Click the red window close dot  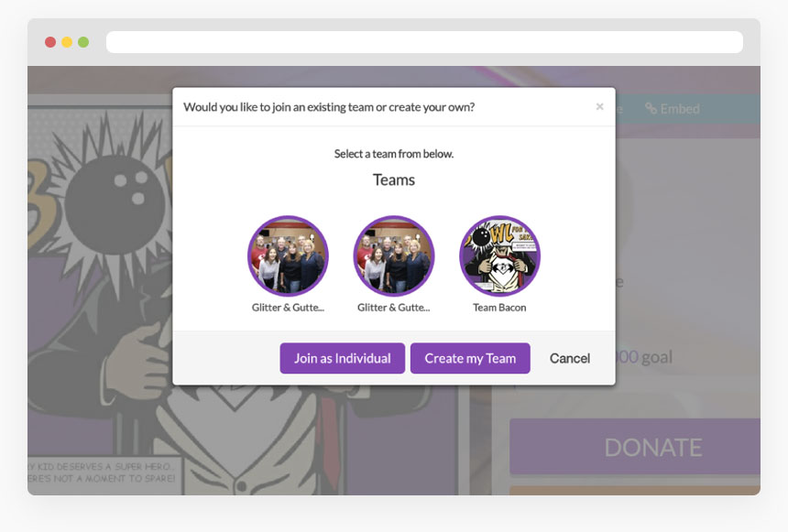[50, 42]
